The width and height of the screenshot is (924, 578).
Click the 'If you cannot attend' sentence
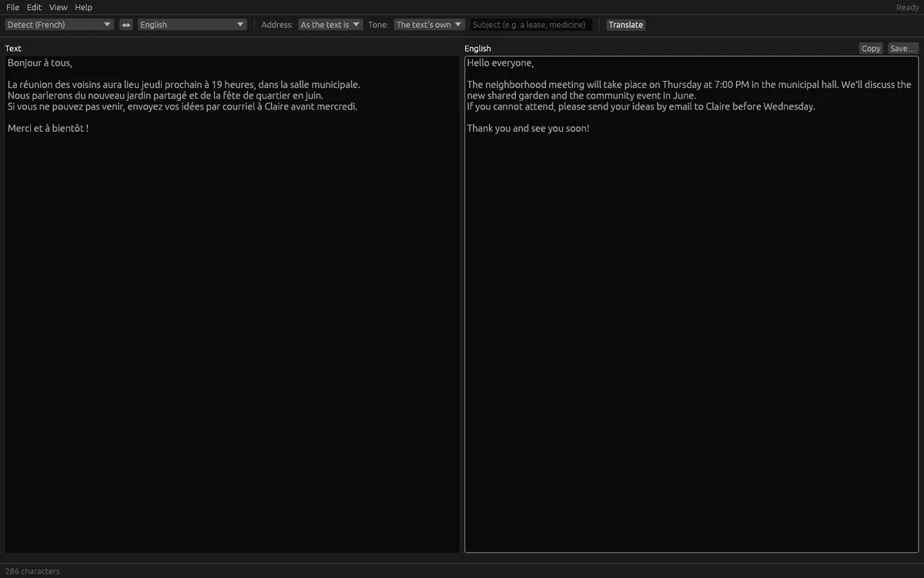[x=641, y=106]
